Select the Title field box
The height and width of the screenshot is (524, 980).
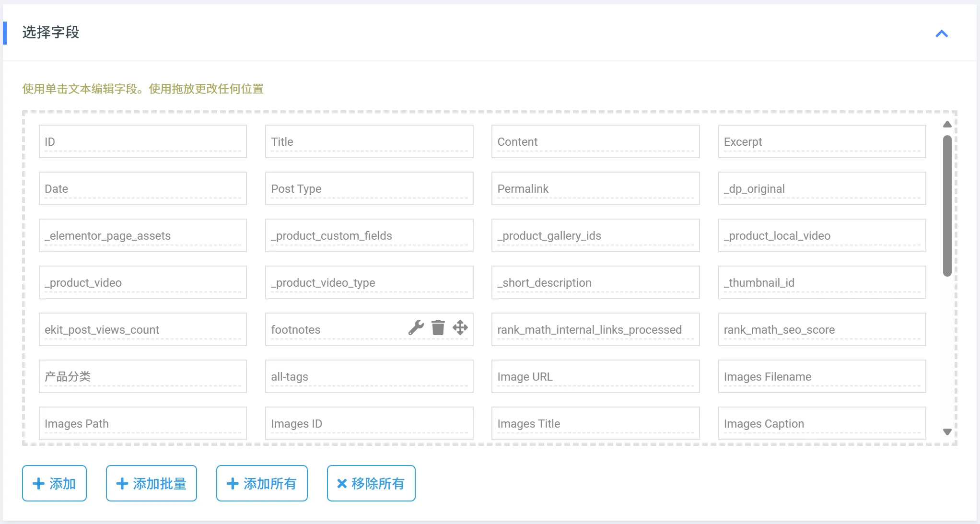[369, 142]
